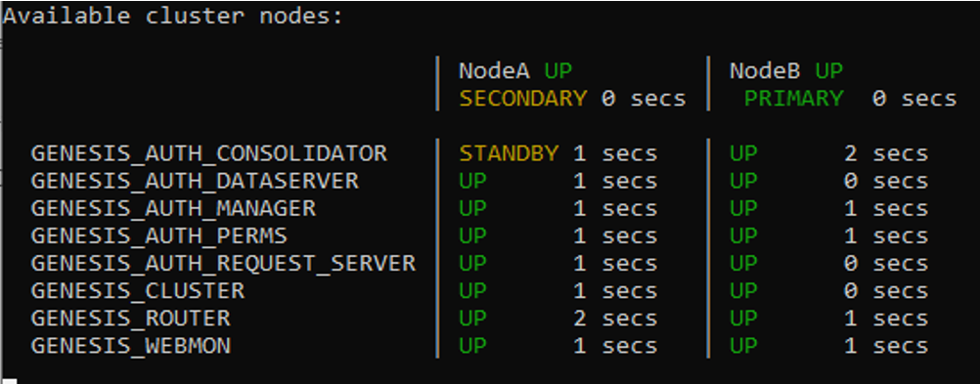Click the GENESIS_AUTH_MANAGER process name
The image size is (980, 384).
(173, 208)
